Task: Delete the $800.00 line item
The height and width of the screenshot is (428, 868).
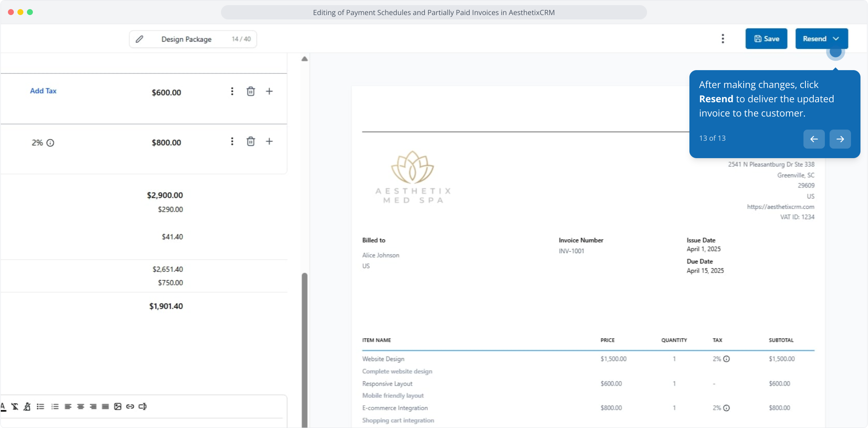Action: pyautogui.click(x=251, y=141)
